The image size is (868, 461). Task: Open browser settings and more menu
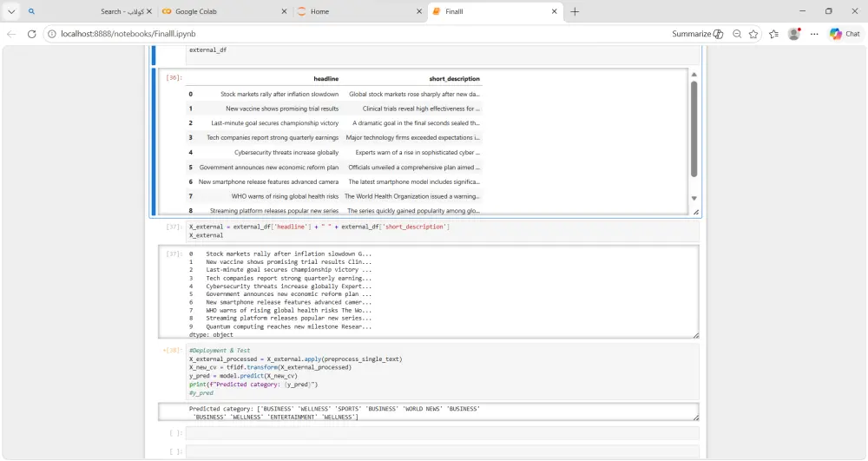click(x=814, y=34)
